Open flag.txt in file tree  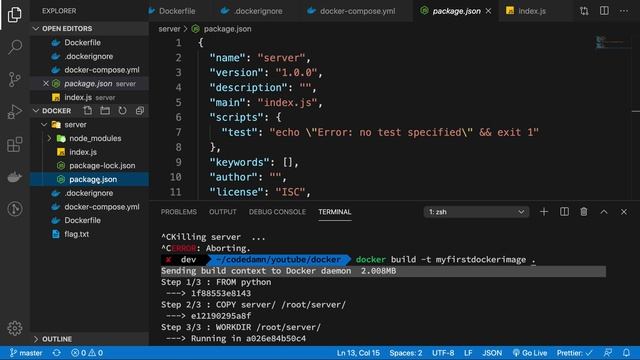click(76, 234)
